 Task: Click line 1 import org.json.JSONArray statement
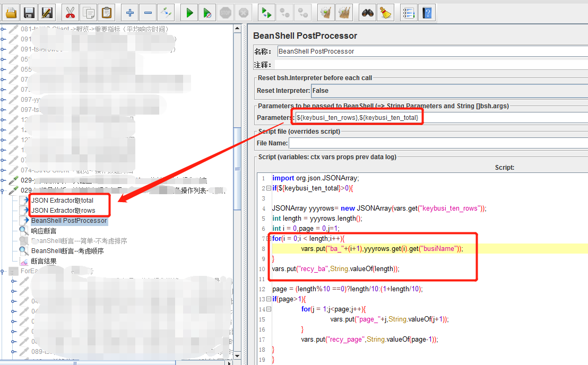[x=315, y=178]
